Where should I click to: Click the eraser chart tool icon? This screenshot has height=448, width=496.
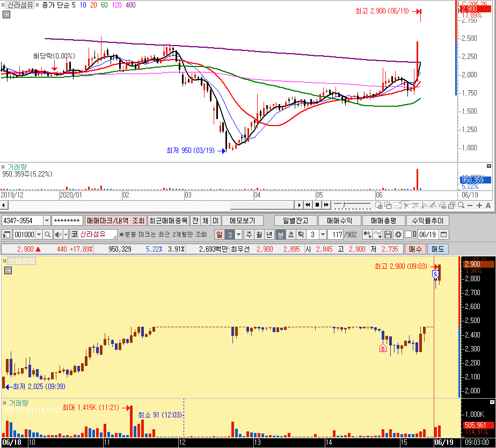point(442,205)
